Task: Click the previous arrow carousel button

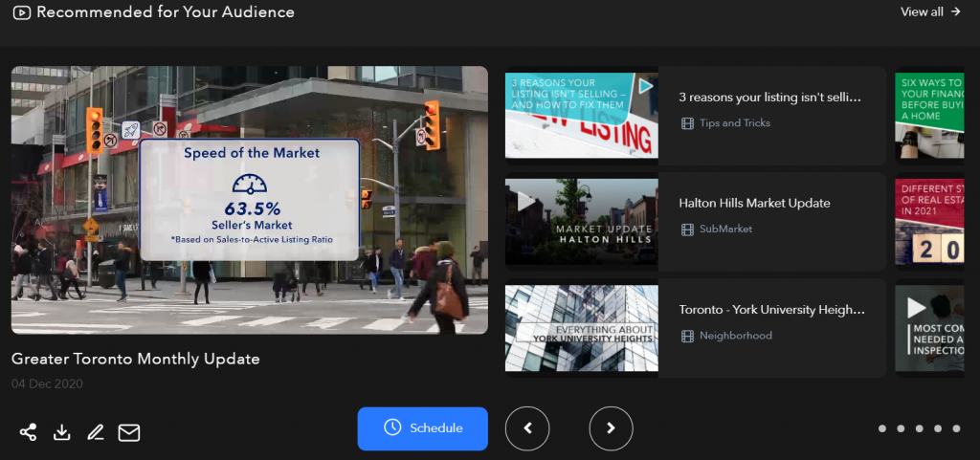Action: click(x=527, y=428)
